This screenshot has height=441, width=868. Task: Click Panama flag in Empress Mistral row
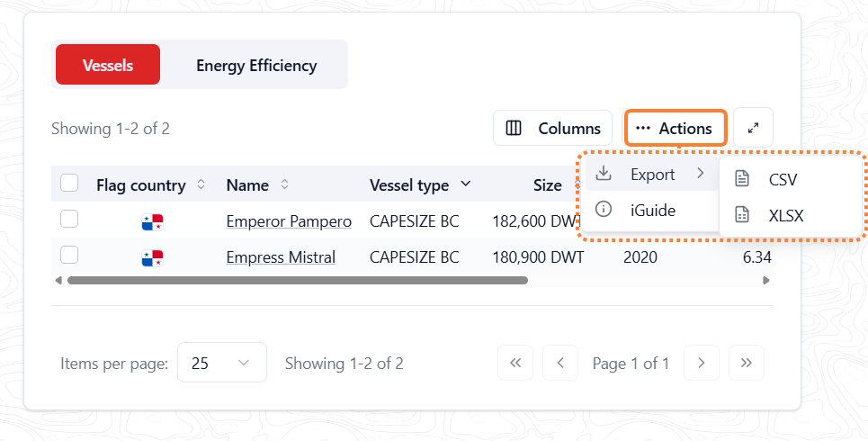coord(152,258)
